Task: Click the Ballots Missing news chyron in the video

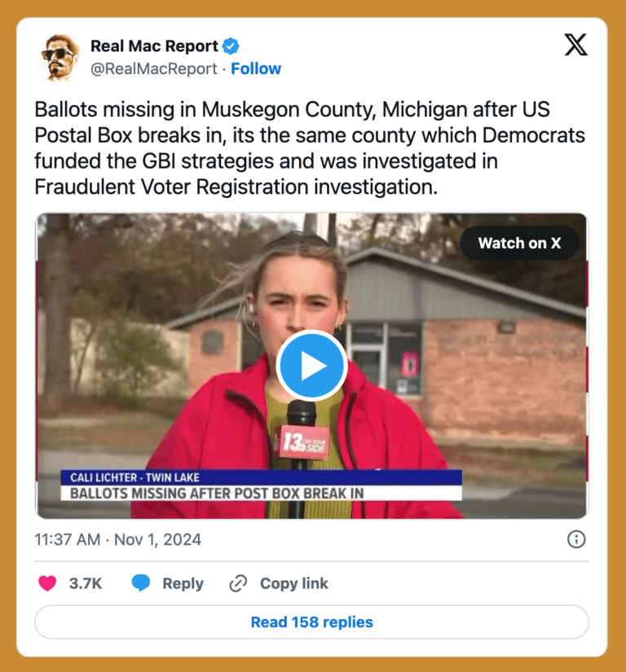Action: pyautogui.click(x=262, y=485)
